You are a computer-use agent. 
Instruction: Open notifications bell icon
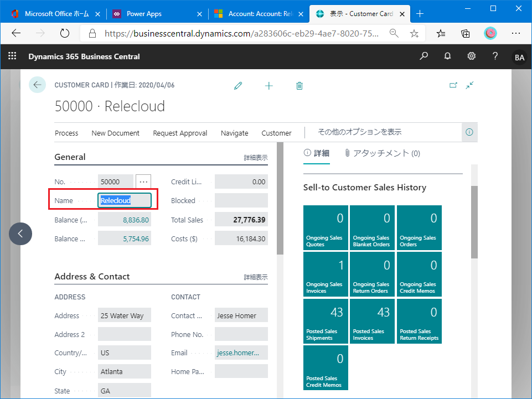pos(447,56)
